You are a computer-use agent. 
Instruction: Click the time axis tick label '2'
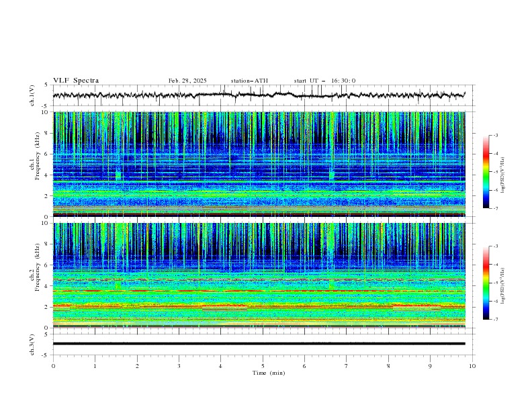(x=137, y=366)
